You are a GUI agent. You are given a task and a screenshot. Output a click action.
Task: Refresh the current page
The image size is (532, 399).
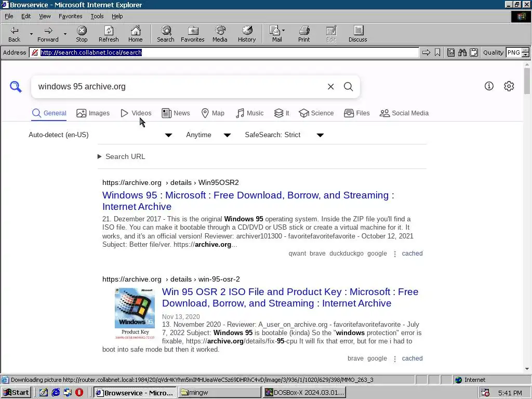pos(109,34)
